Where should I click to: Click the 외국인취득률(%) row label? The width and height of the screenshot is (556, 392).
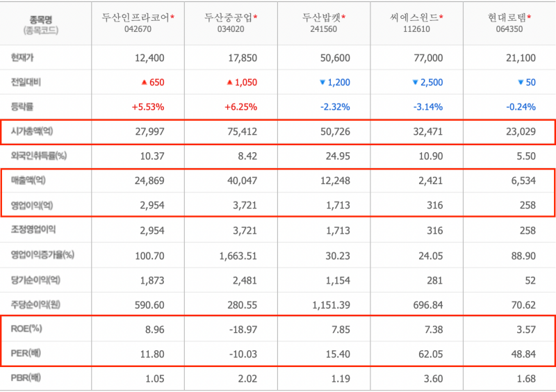[39, 156]
